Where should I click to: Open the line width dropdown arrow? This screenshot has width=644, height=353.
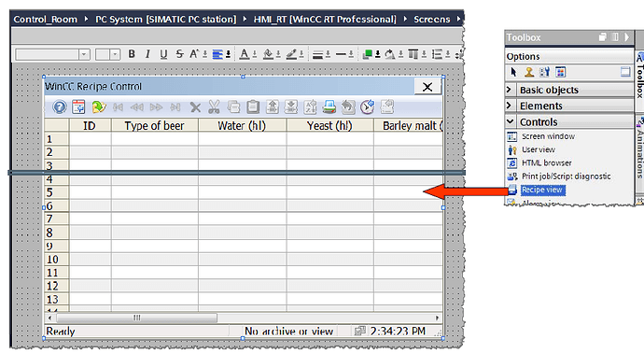(x=328, y=55)
